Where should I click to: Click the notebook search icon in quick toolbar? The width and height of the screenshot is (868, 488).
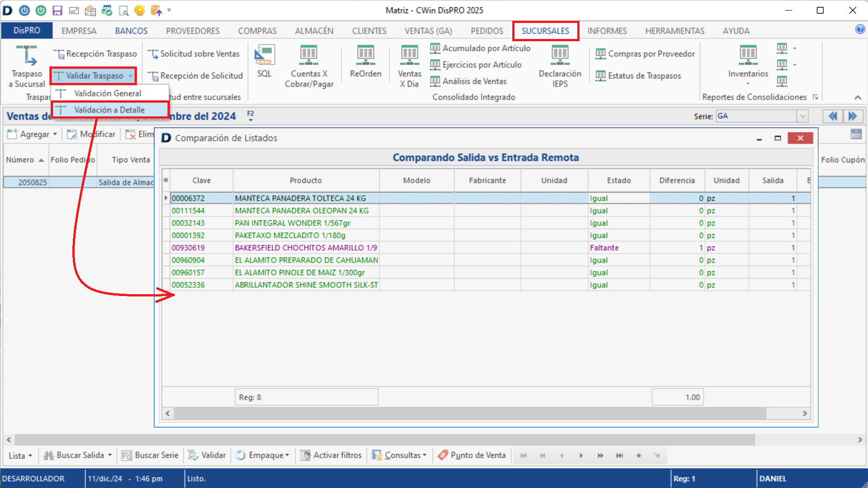pyautogui.click(x=123, y=10)
